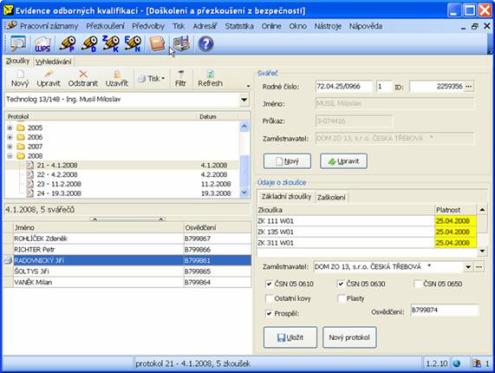Open Technolog 13/148 dropdown

244,100
